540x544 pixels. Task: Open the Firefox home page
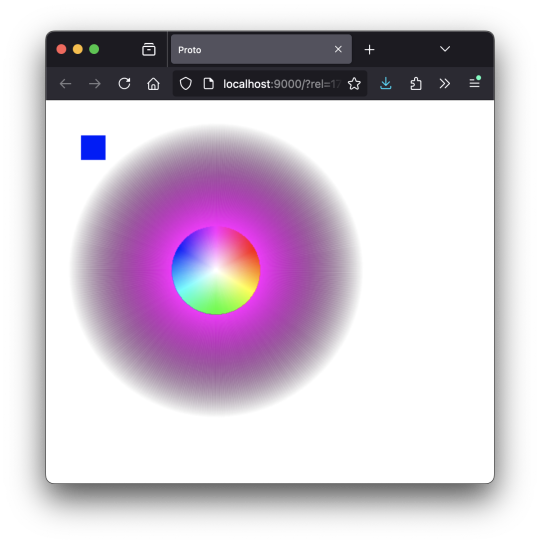(x=153, y=84)
